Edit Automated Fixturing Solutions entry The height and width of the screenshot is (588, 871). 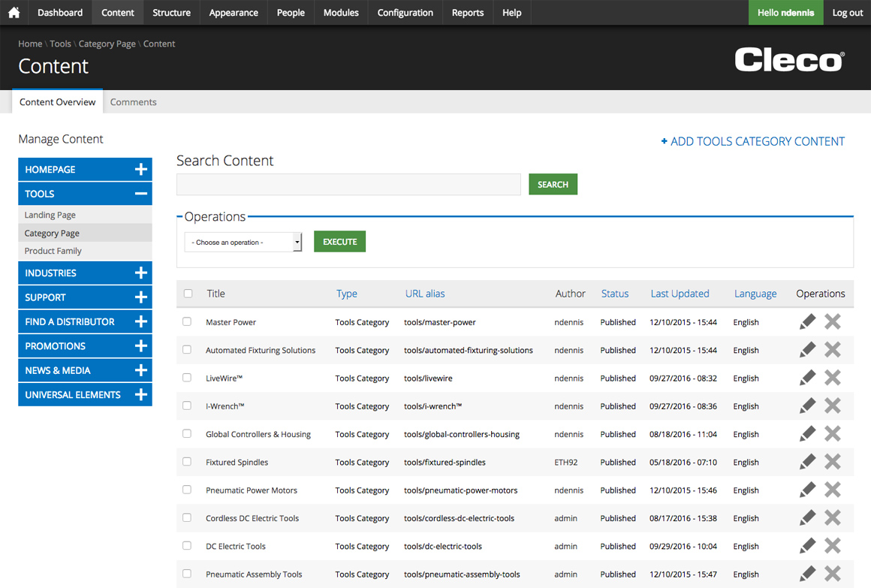[x=808, y=350]
